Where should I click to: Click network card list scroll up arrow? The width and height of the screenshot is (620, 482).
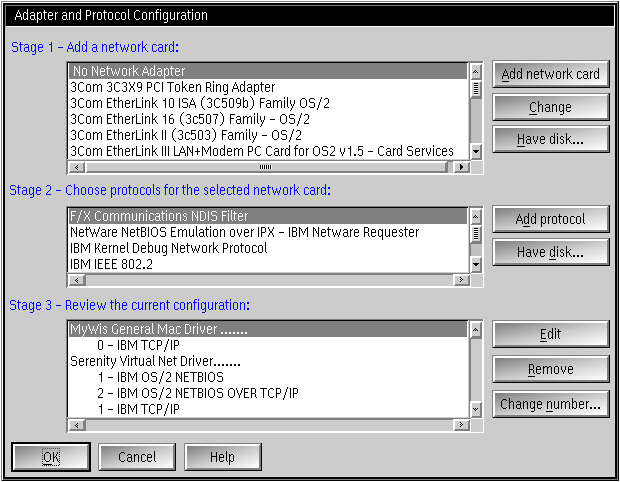[x=476, y=72]
